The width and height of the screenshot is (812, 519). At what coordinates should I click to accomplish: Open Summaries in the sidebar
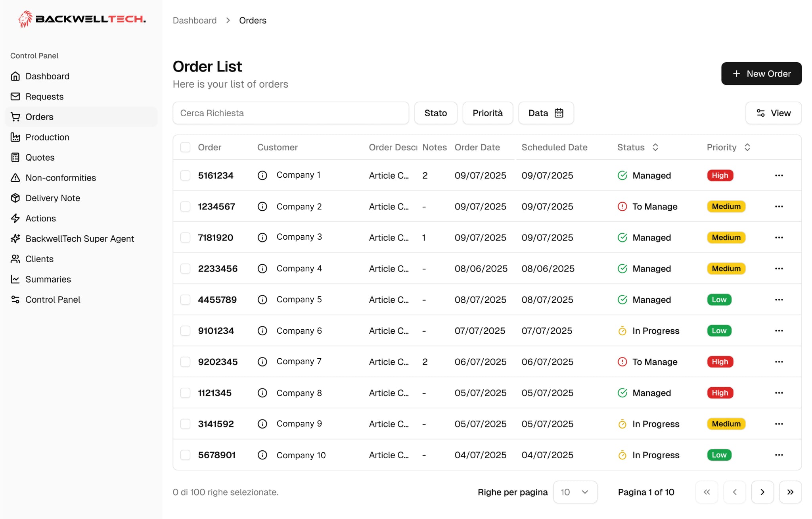click(81, 279)
